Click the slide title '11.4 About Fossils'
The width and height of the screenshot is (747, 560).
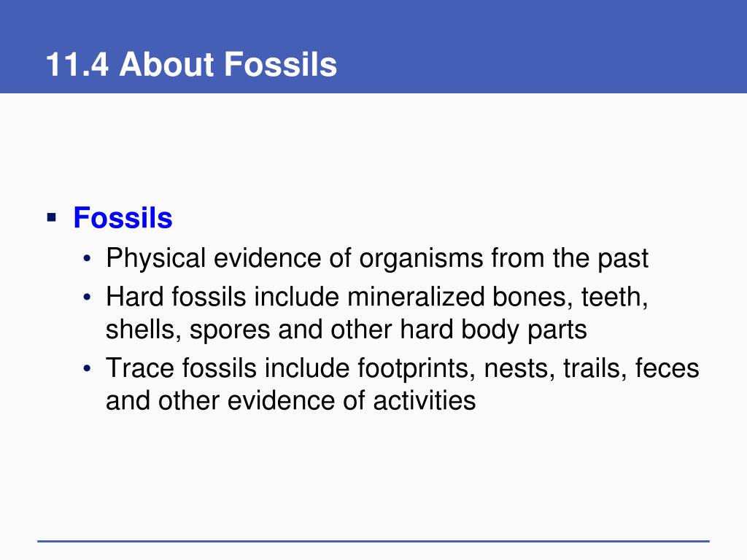click(x=192, y=64)
